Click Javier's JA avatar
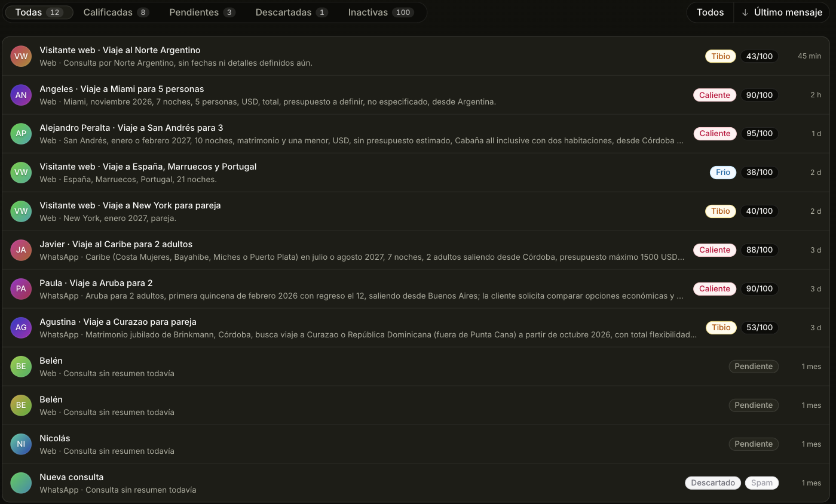Image resolution: width=836 pixels, height=504 pixels. [21, 250]
